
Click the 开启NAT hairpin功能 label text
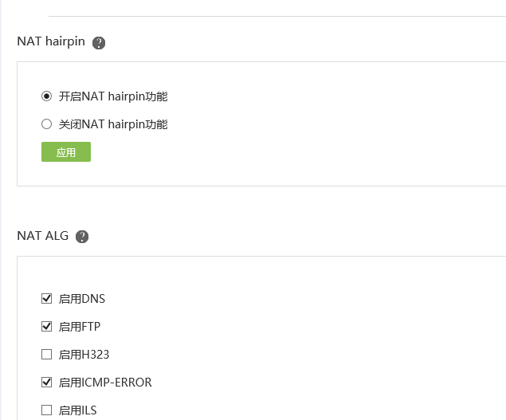pyautogui.click(x=113, y=96)
